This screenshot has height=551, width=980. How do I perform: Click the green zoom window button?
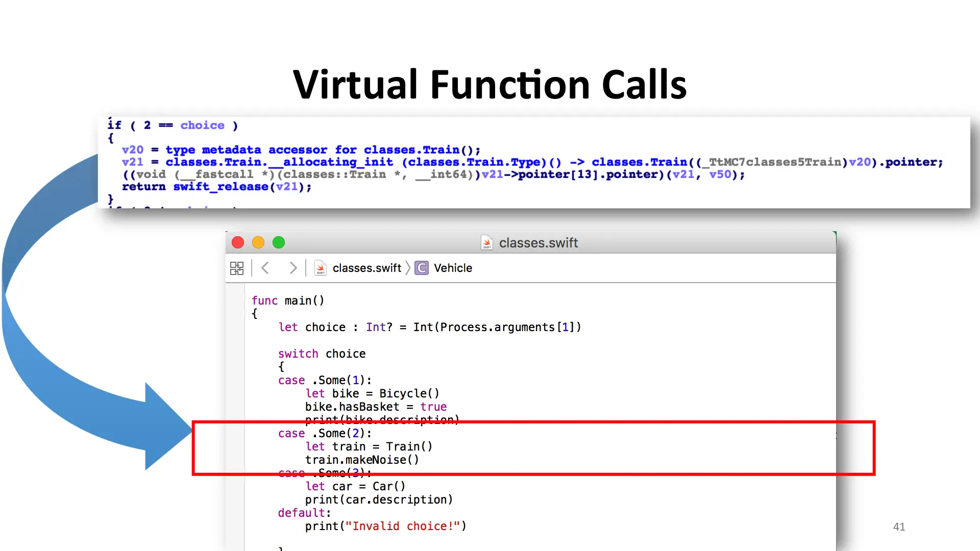pos(279,243)
